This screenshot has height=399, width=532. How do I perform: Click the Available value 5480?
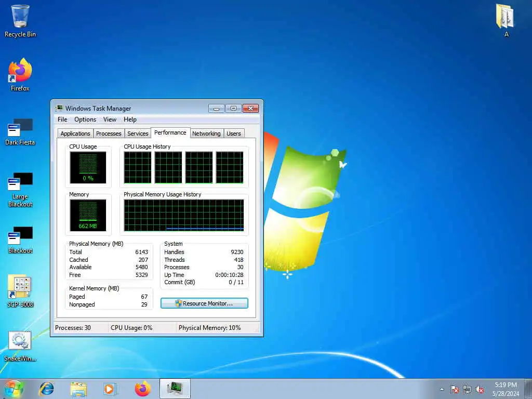141,268
